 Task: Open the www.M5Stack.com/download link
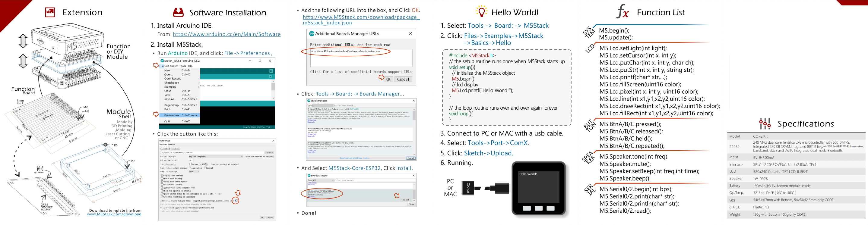coord(114,214)
